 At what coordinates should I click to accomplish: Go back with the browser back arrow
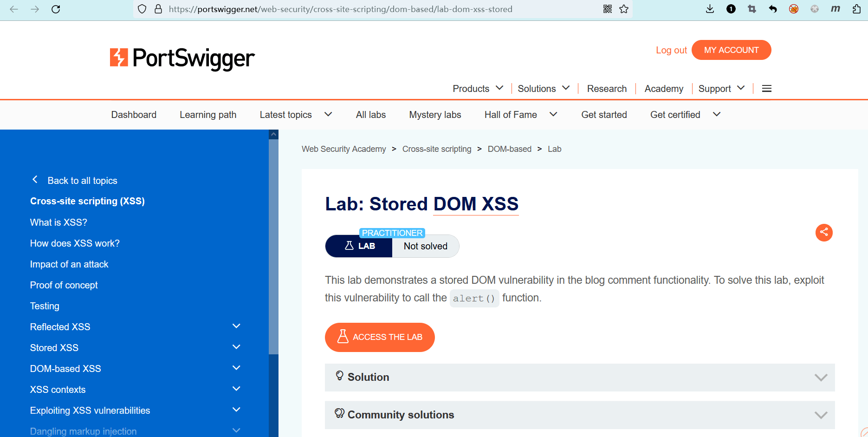click(14, 9)
